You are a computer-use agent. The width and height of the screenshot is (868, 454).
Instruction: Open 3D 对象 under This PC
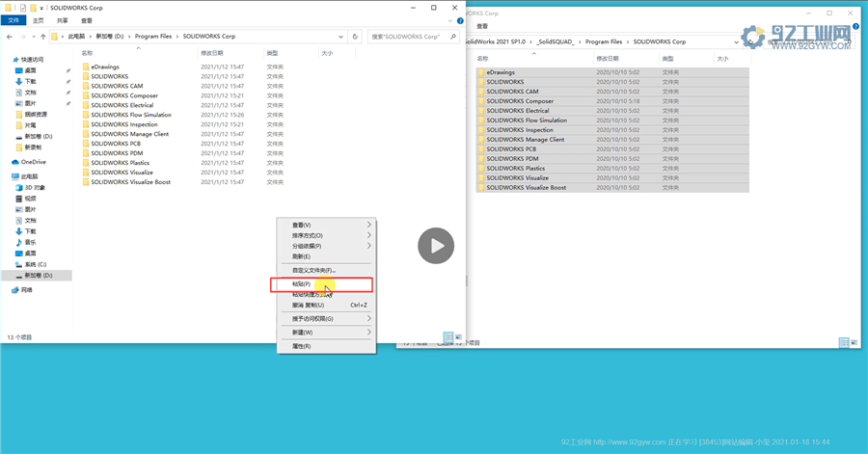click(35, 187)
